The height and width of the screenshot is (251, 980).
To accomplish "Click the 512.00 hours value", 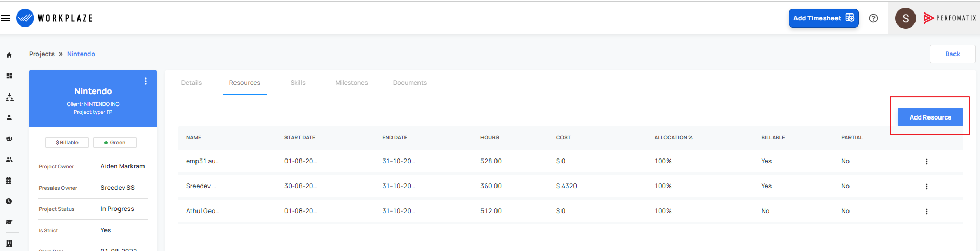I will click(491, 211).
